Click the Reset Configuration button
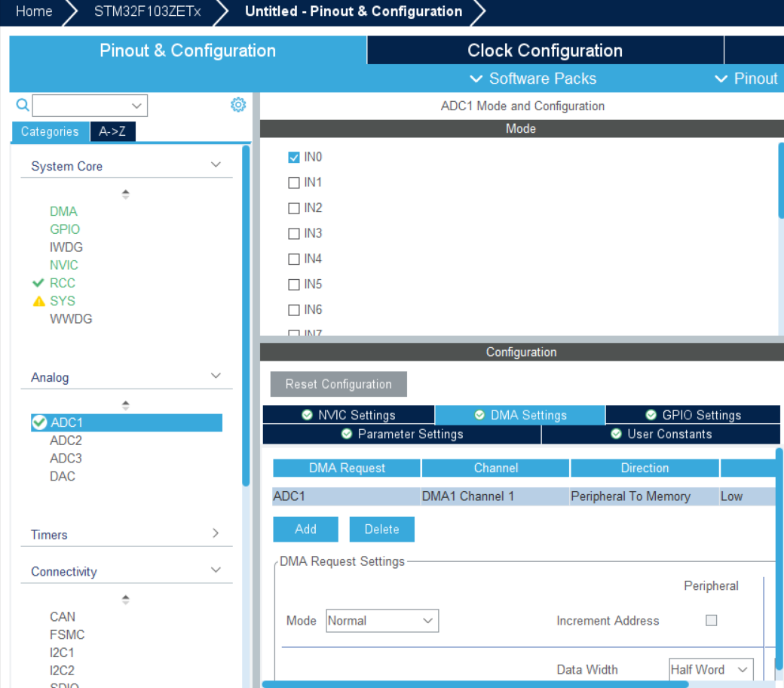 pyautogui.click(x=338, y=384)
